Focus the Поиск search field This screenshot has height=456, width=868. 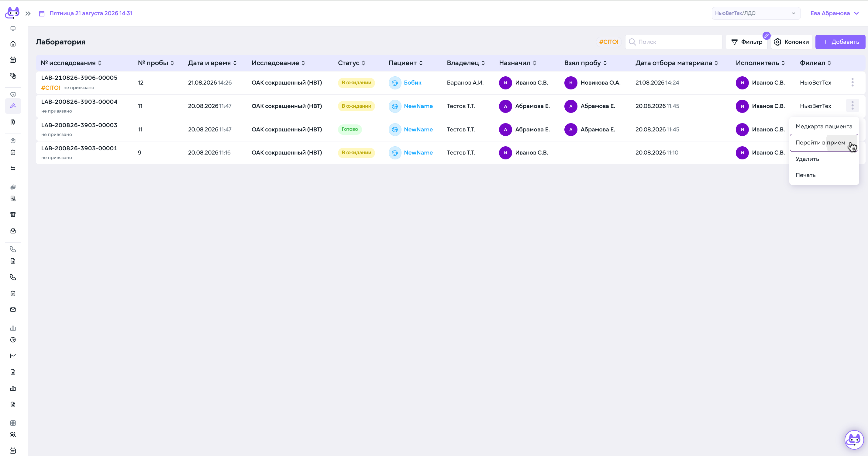673,42
